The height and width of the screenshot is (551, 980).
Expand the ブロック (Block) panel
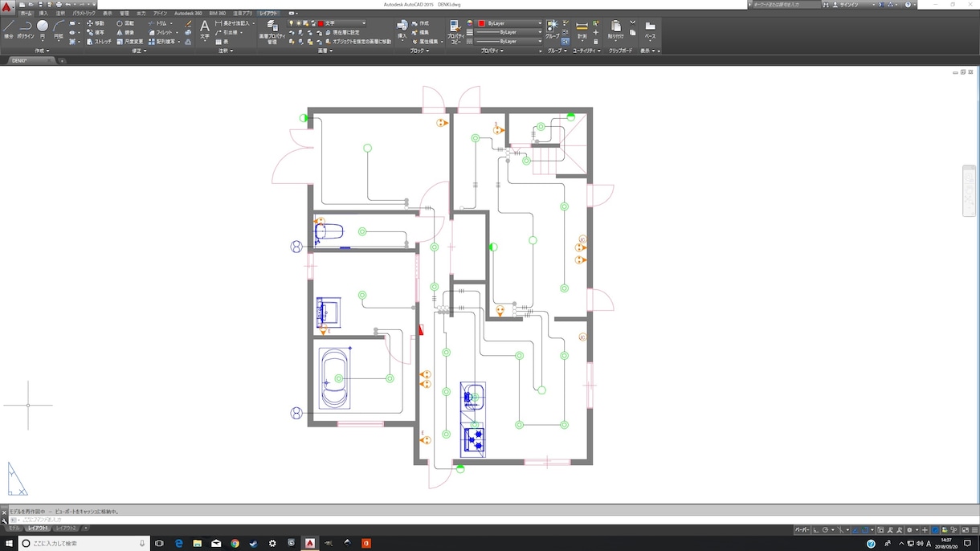coord(419,51)
